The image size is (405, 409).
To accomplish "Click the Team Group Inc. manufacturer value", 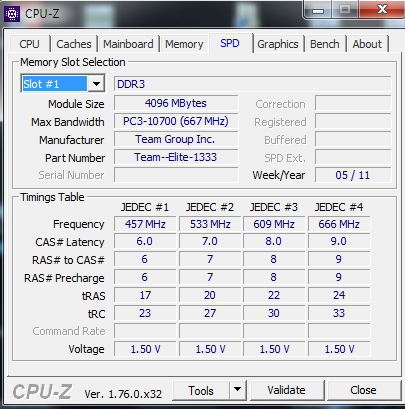I will [176, 139].
